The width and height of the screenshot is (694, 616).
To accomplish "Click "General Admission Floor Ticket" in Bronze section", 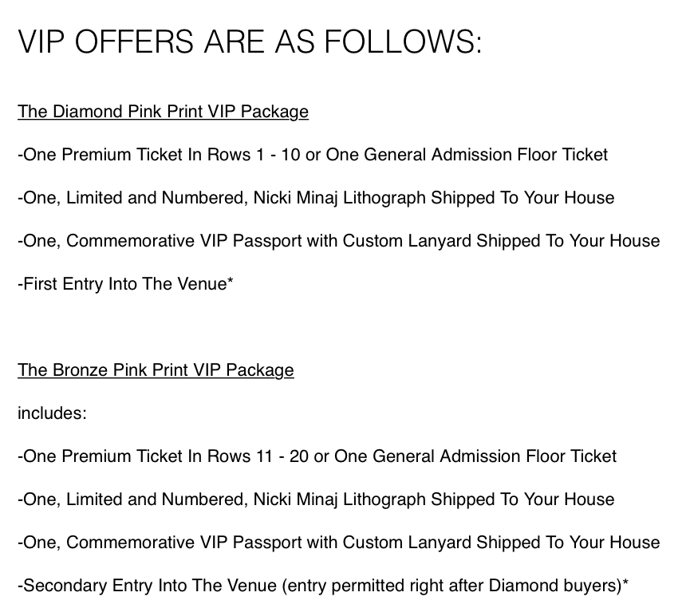I will 495,456.
